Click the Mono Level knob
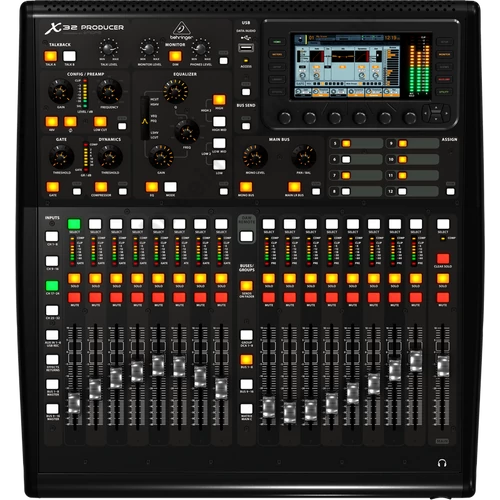This screenshot has height=500, width=500. pos(255,156)
